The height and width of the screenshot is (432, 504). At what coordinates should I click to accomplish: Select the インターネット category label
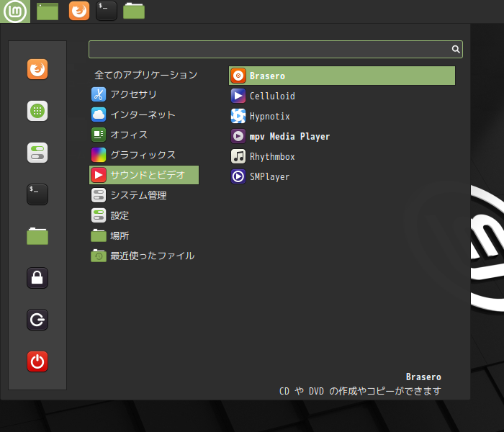(x=143, y=114)
